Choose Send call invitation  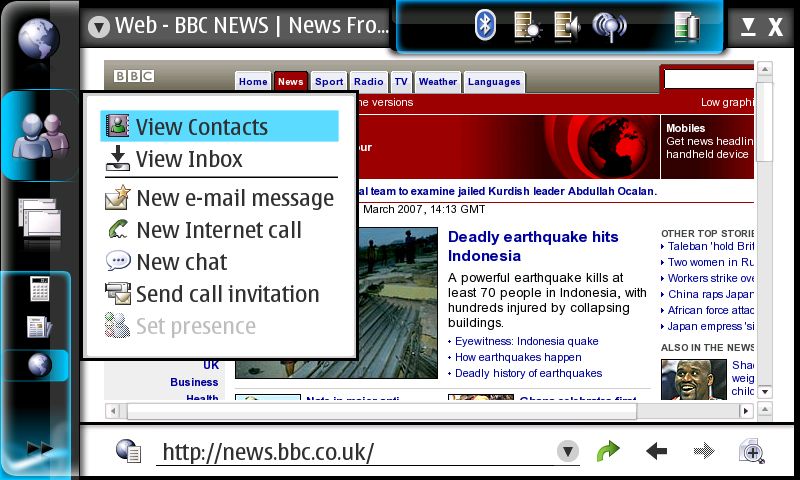click(221, 294)
